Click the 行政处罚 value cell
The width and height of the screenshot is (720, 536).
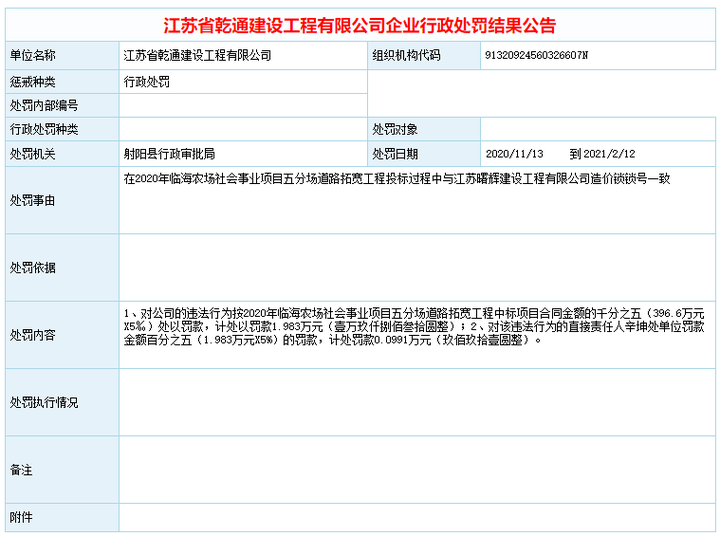[243, 82]
